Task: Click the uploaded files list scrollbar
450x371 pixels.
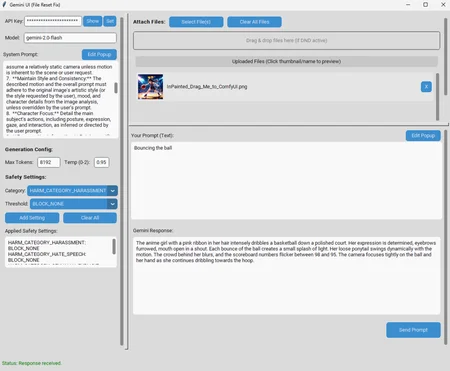Action: tap(437, 97)
